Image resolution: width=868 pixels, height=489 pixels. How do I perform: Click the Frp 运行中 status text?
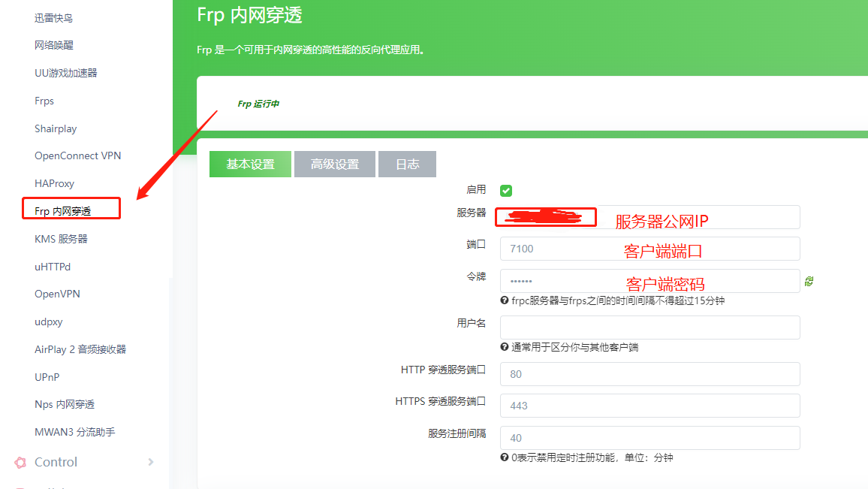pyautogui.click(x=258, y=104)
